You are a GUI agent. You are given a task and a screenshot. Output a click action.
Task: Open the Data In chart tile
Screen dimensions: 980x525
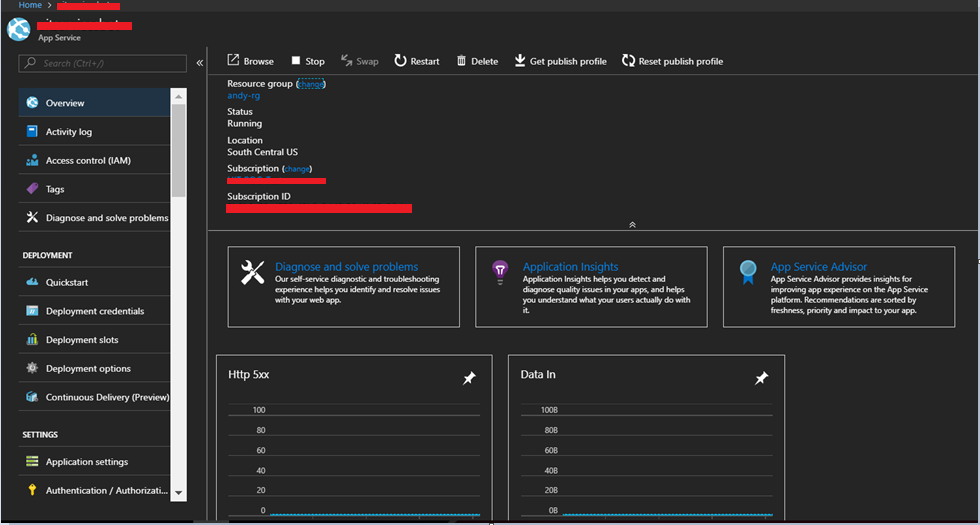pyautogui.click(x=646, y=438)
